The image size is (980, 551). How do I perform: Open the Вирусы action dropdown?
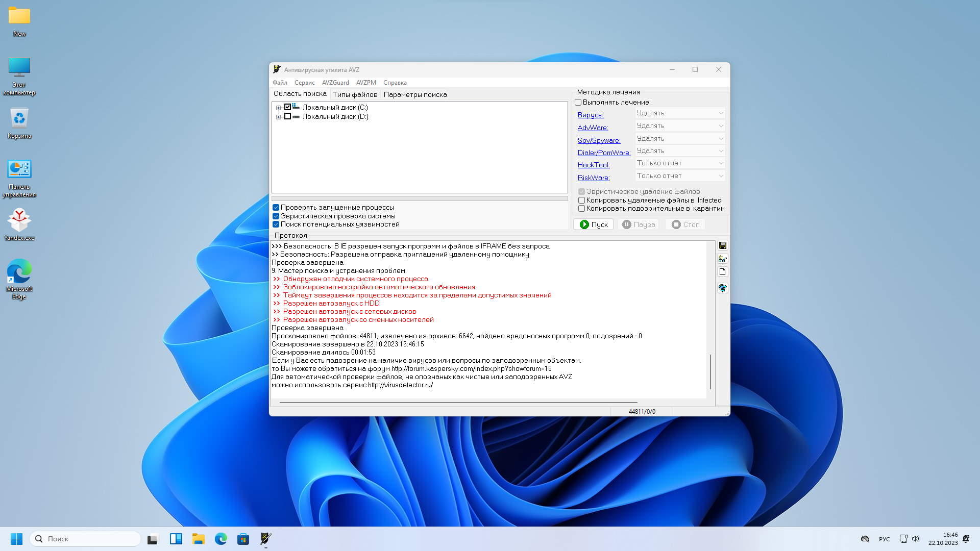(x=680, y=113)
